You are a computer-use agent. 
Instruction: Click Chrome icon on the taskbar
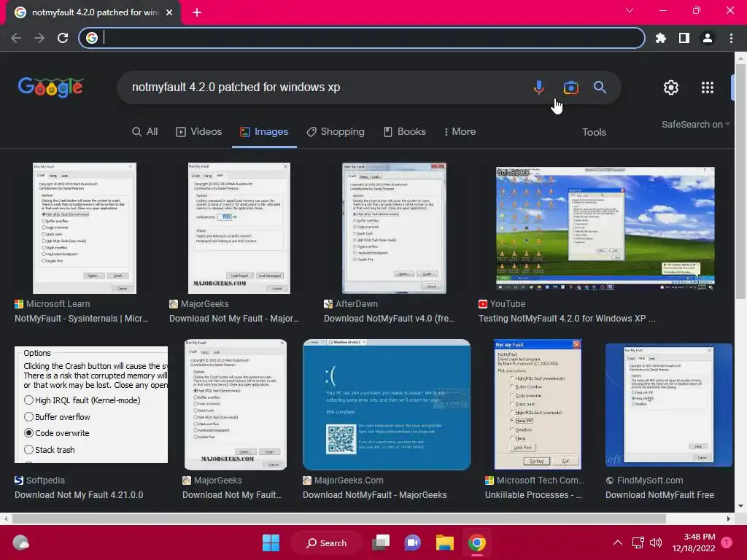477,542
